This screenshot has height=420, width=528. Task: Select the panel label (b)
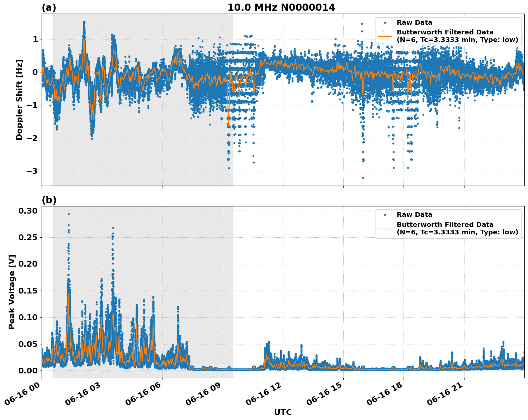(49, 200)
